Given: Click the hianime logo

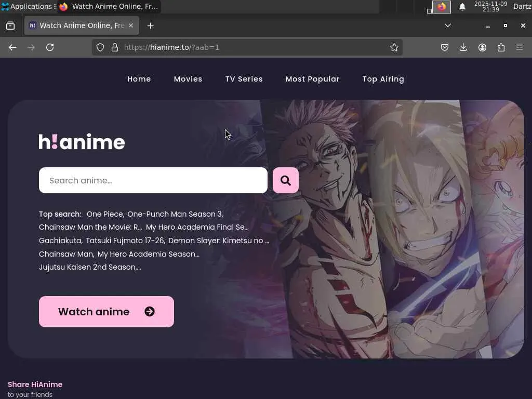Looking at the screenshot, I should pos(82,142).
